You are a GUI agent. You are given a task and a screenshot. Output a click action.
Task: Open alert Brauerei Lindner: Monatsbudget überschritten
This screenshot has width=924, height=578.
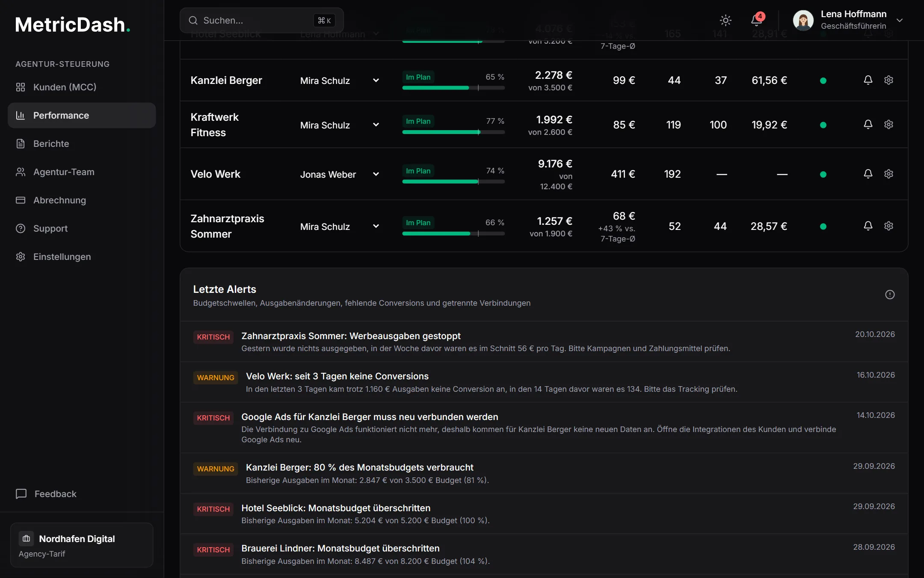point(544,554)
